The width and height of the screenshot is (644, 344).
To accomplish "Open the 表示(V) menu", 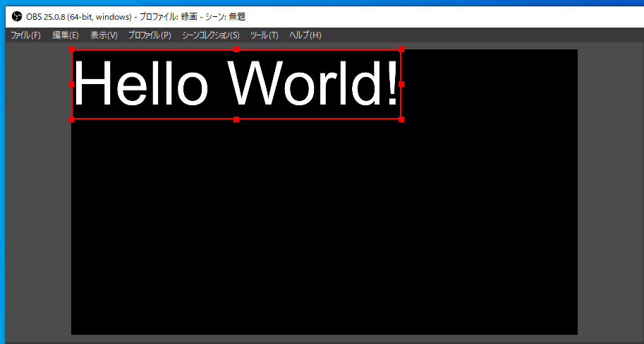I will [x=104, y=35].
